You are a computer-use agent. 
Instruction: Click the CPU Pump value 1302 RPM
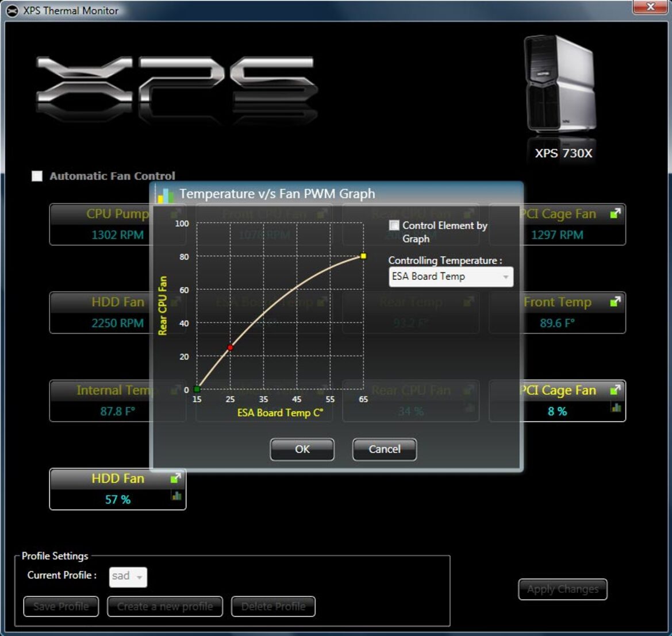(117, 235)
